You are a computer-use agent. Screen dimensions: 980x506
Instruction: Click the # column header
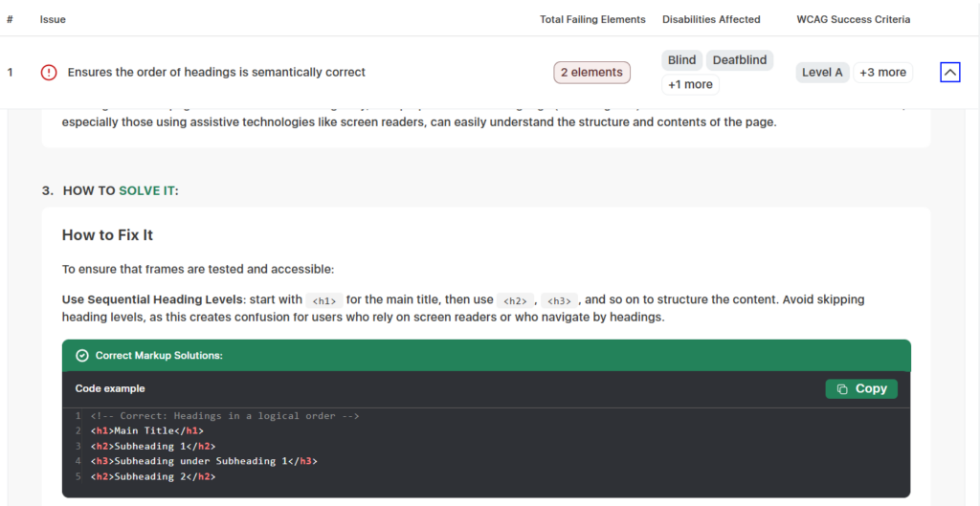[10, 19]
